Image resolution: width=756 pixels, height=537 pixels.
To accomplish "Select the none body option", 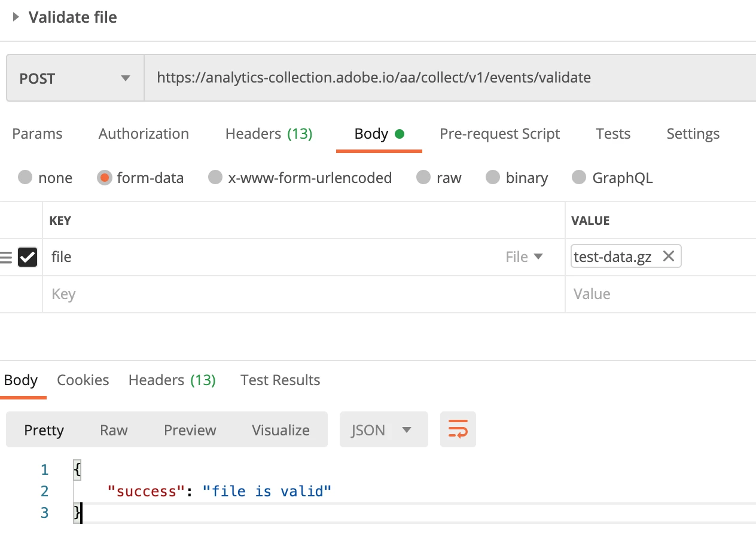I will (25, 178).
